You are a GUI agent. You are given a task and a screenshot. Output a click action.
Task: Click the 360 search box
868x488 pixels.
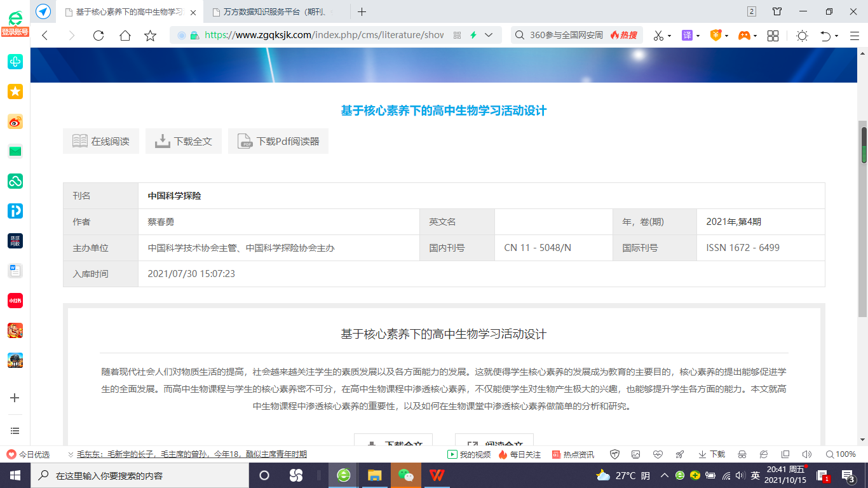coord(566,36)
